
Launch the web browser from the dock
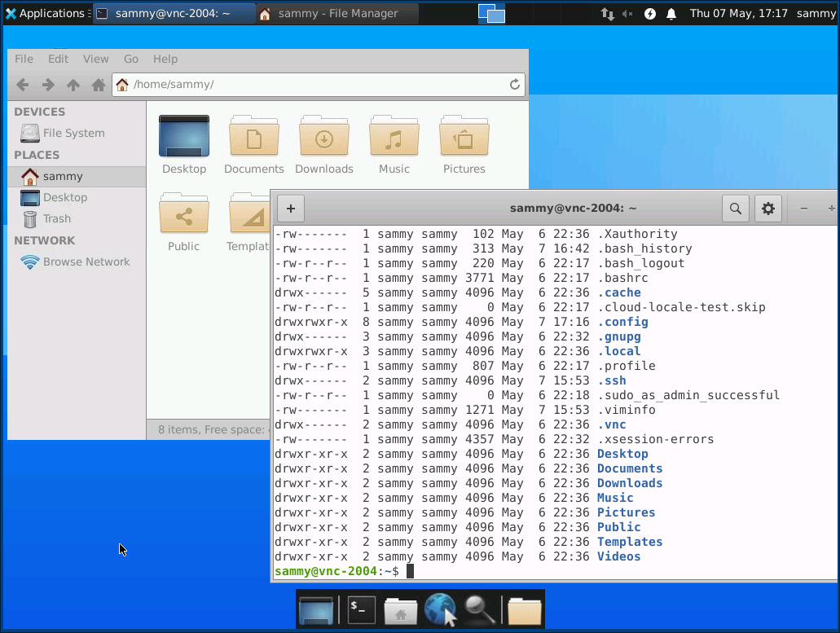pos(441,609)
